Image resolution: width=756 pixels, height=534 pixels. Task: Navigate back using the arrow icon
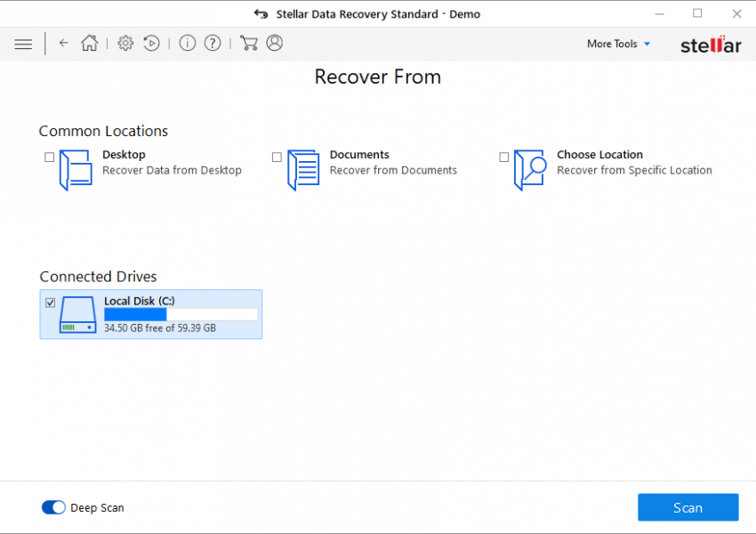[x=63, y=43]
